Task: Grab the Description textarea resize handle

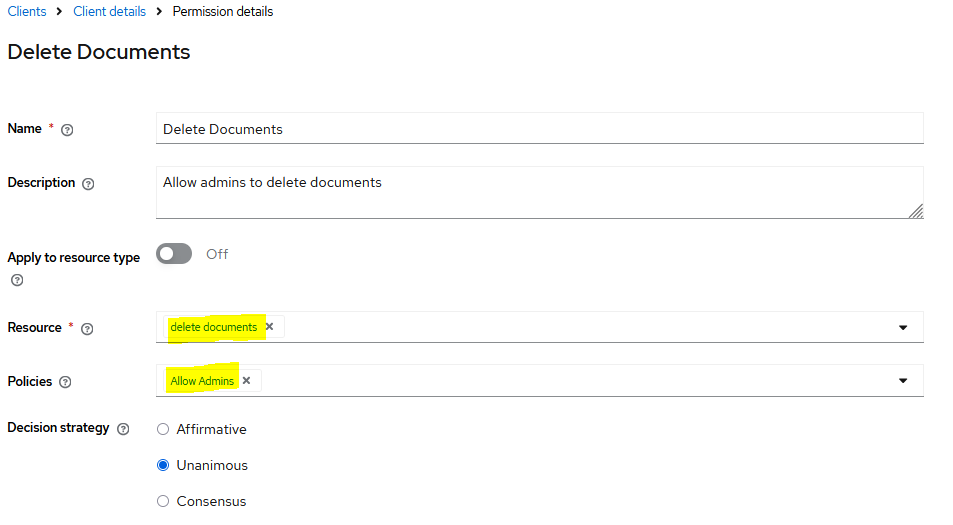Action: 916,211
